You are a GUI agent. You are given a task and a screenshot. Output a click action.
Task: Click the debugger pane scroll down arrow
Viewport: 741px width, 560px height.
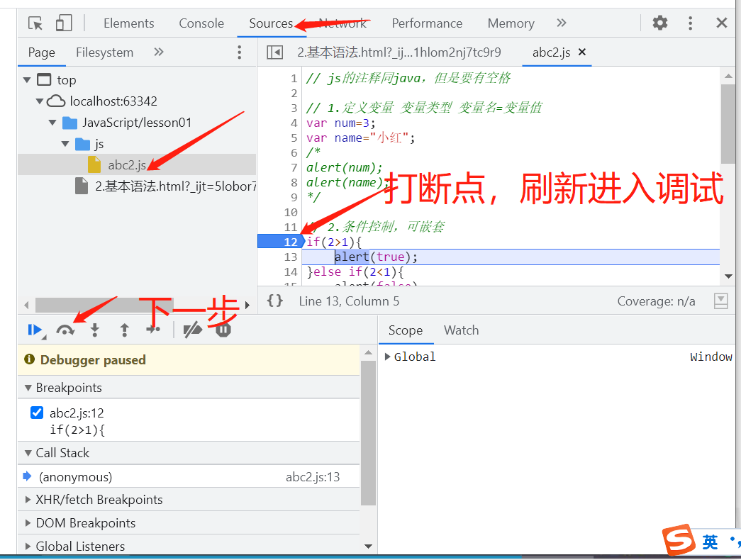(x=369, y=547)
